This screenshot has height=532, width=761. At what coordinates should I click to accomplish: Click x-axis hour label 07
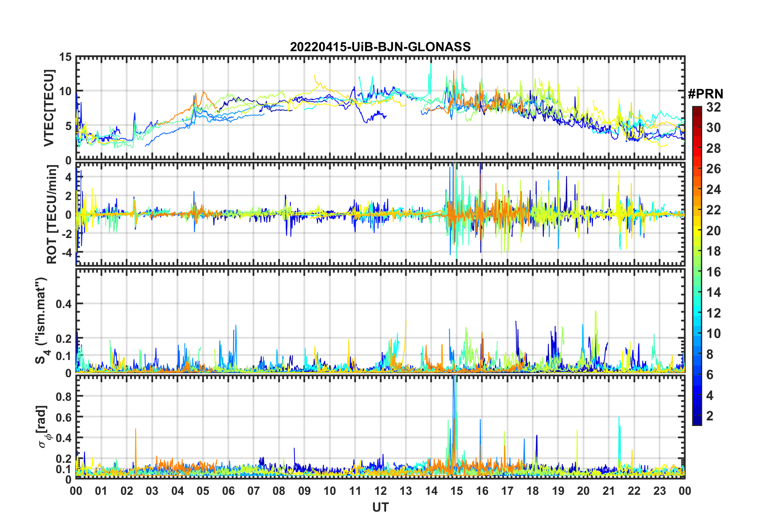coord(254,491)
